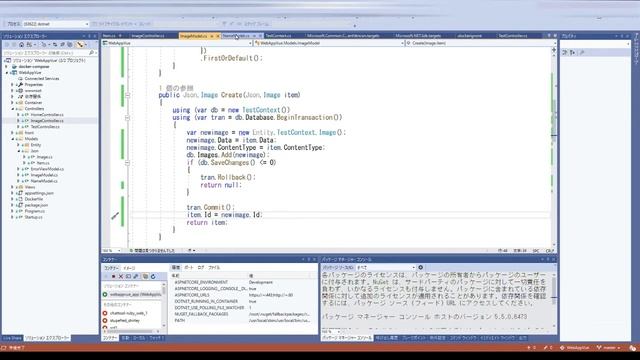Collapse the Json folder

(18, 151)
